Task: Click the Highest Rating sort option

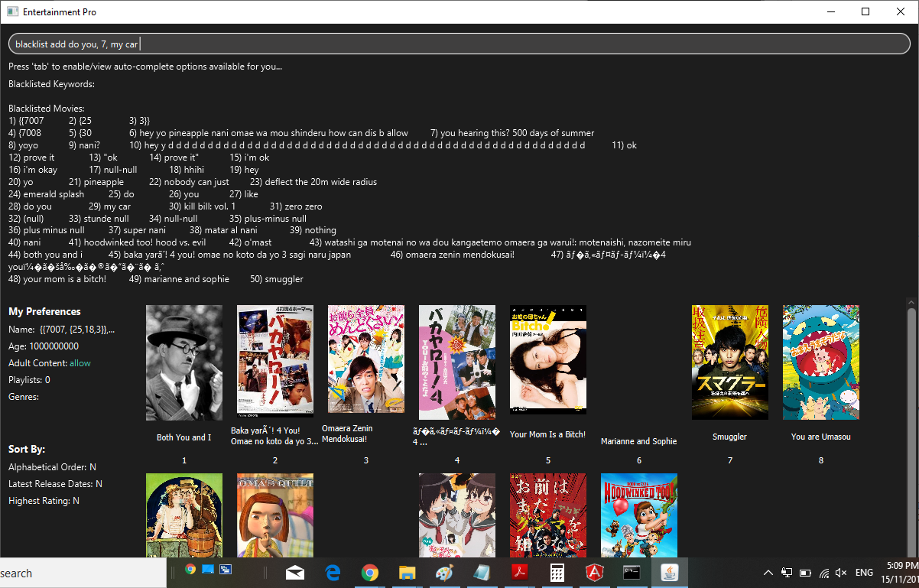Action: point(44,501)
